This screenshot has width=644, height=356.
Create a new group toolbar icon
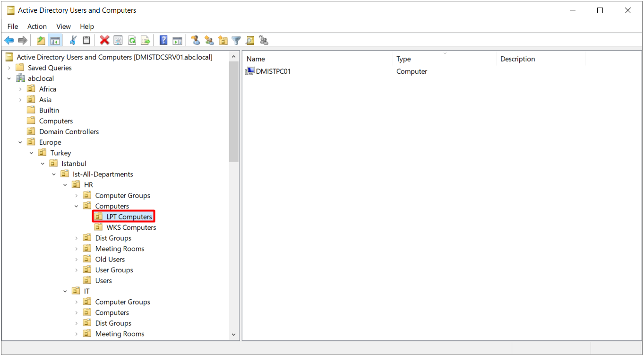click(x=209, y=41)
